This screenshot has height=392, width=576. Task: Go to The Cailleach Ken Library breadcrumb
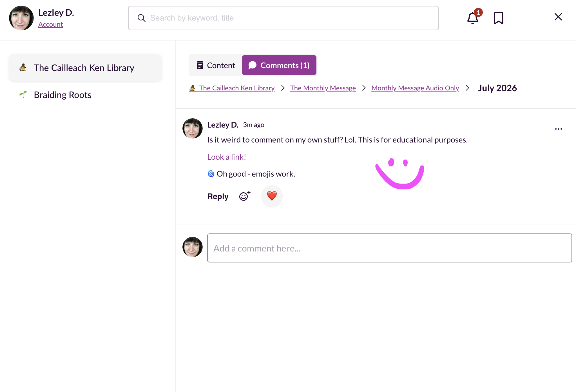click(x=232, y=88)
